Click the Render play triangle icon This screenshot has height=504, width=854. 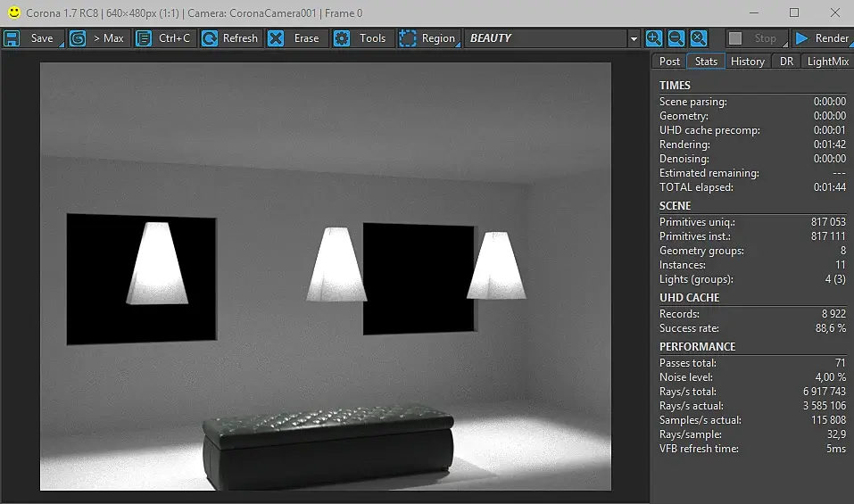[801, 38]
